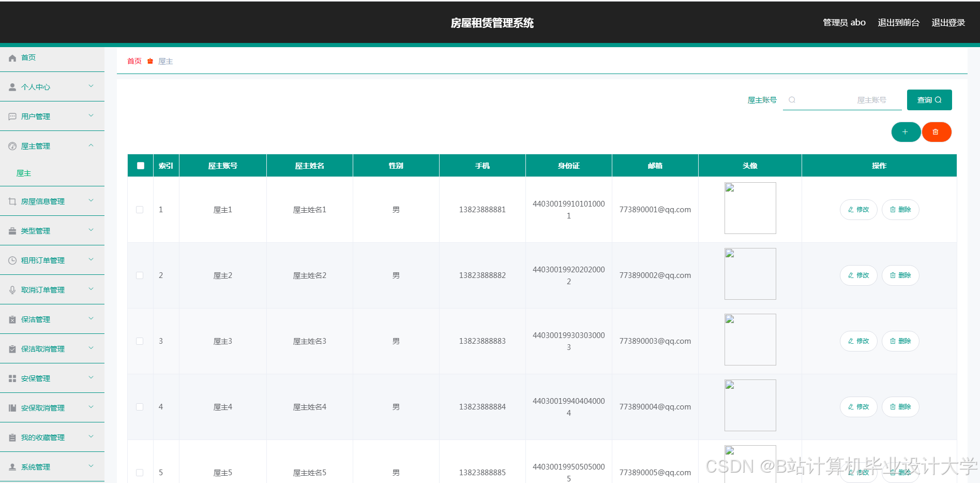The width and height of the screenshot is (980, 483).
Task: Expand the 用户管理 menu chevron
Action: [91, 115]
